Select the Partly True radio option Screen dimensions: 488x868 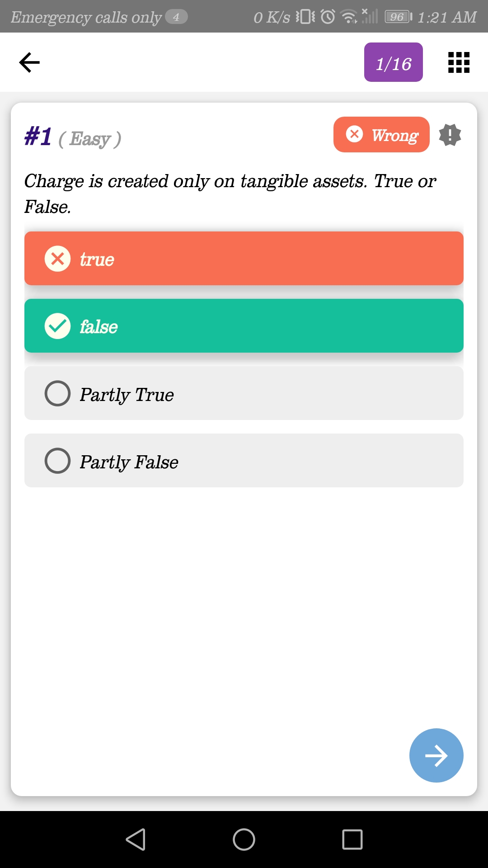tap(57, 393)
